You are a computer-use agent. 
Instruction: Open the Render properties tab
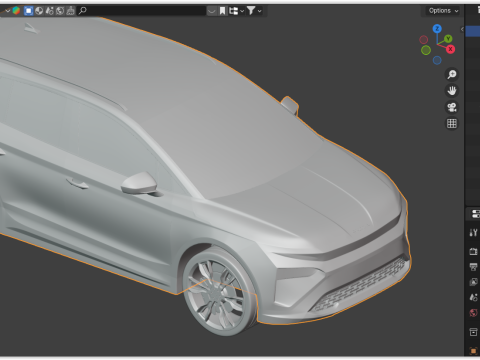473,251
